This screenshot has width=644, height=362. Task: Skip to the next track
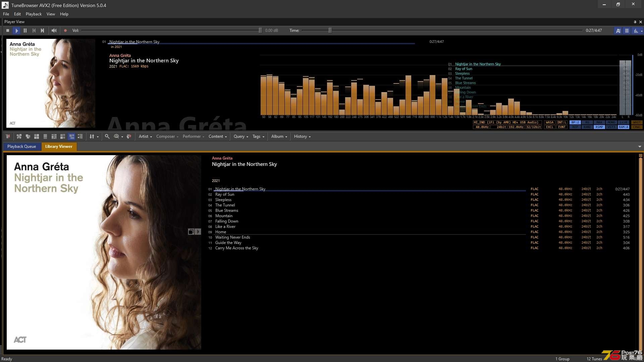[43, 31]
